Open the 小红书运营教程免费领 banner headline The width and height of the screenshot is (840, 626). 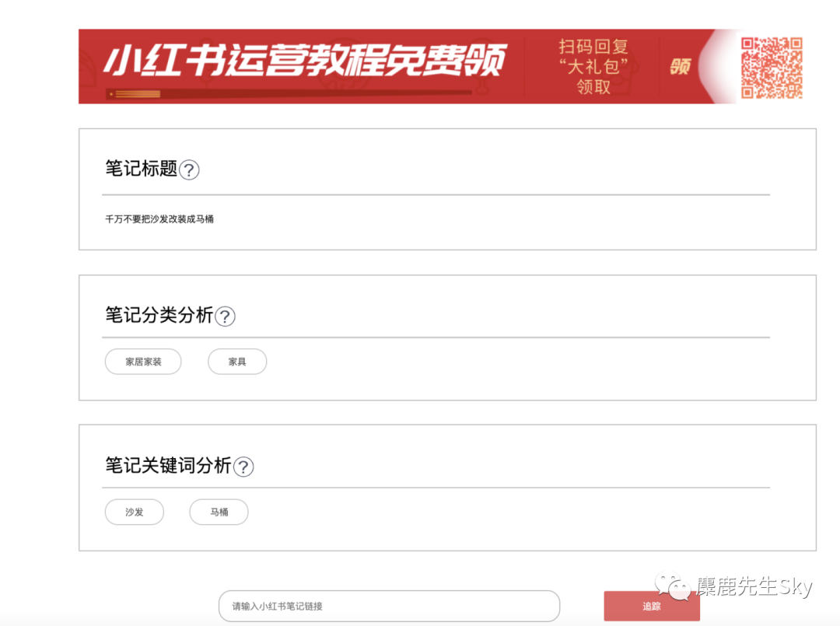coord(305,61)
